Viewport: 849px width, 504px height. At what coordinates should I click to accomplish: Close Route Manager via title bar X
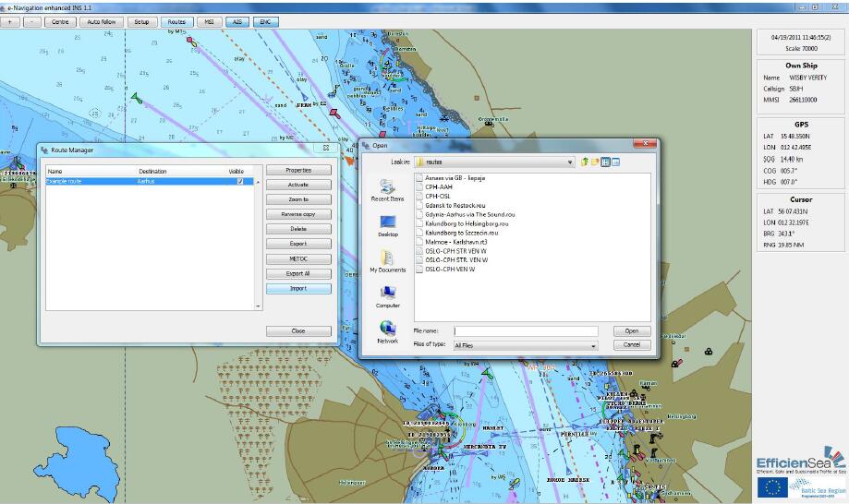click(x=326, y=148)
